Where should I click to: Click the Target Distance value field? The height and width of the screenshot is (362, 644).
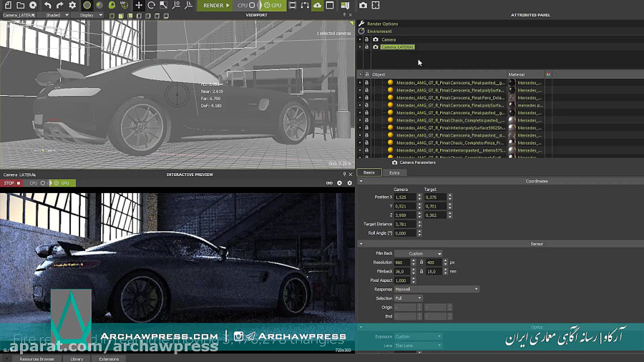coord(406,225)
